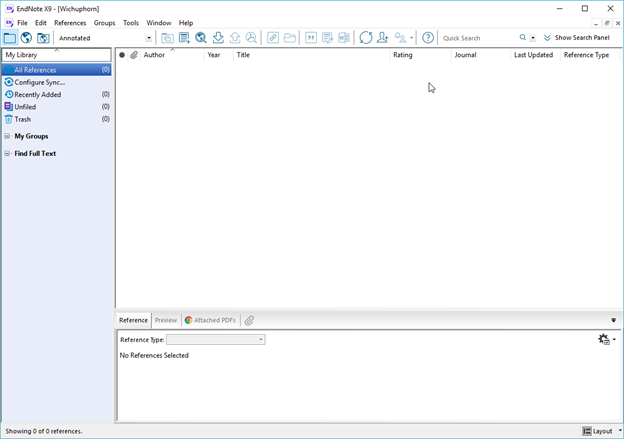Image resolution: width=624 pixels, height=439 pixels.
Task: Open the Reference Type dropdown
Action: 261,340
